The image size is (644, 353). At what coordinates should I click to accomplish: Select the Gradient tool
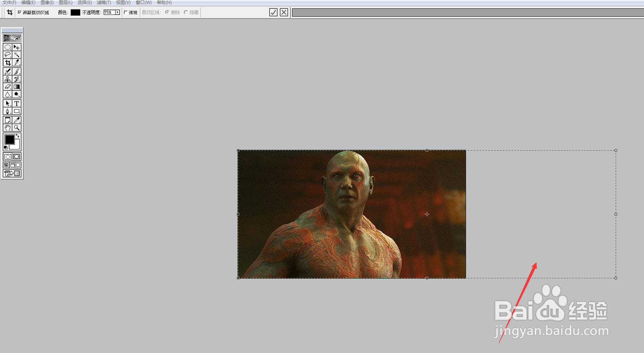click(17, 87)
